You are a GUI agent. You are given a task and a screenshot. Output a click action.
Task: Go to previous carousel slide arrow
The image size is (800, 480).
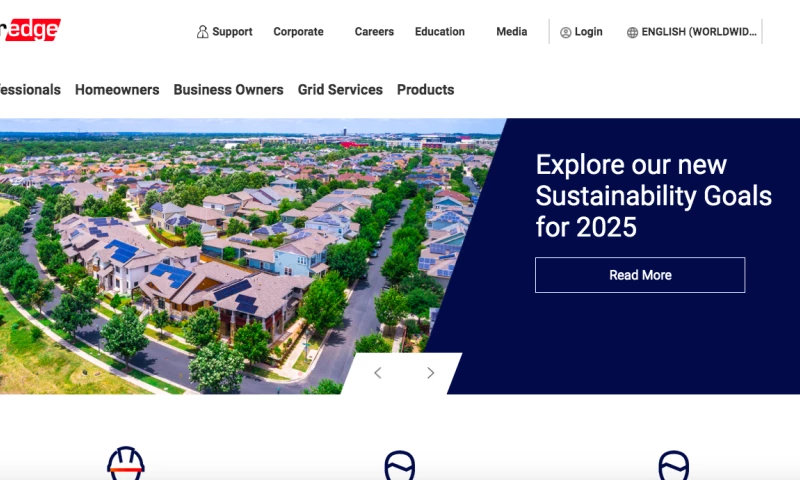378,373
